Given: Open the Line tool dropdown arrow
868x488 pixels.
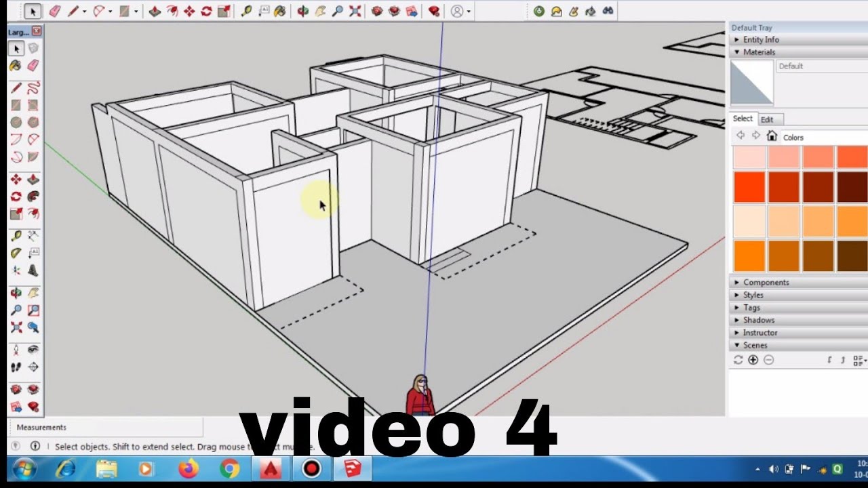Looking at the screenshot, I should (84, 12).
